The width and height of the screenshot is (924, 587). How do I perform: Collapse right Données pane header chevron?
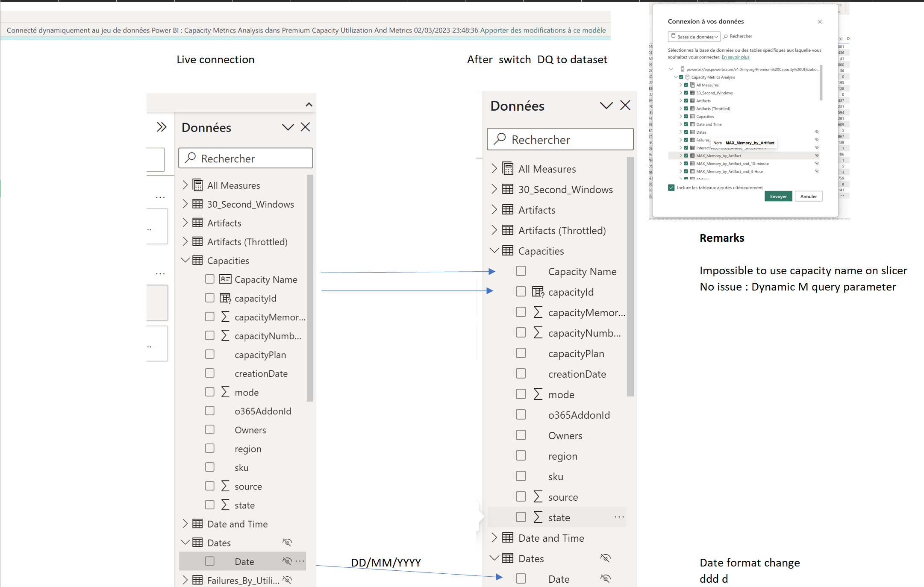[x=606, y=106]
